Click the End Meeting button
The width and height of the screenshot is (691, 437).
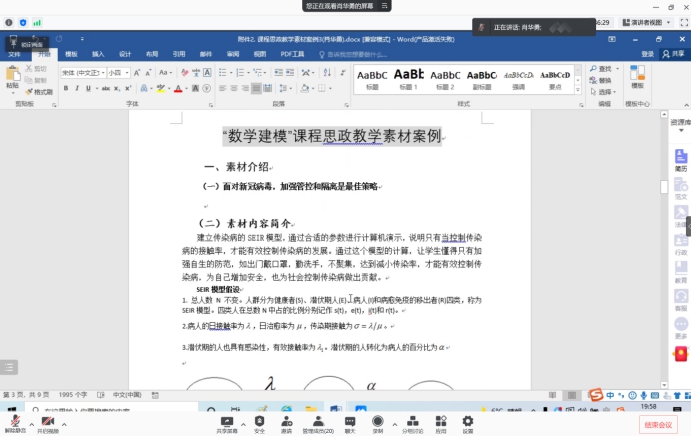pyautogui.click(x=659, y=425)
